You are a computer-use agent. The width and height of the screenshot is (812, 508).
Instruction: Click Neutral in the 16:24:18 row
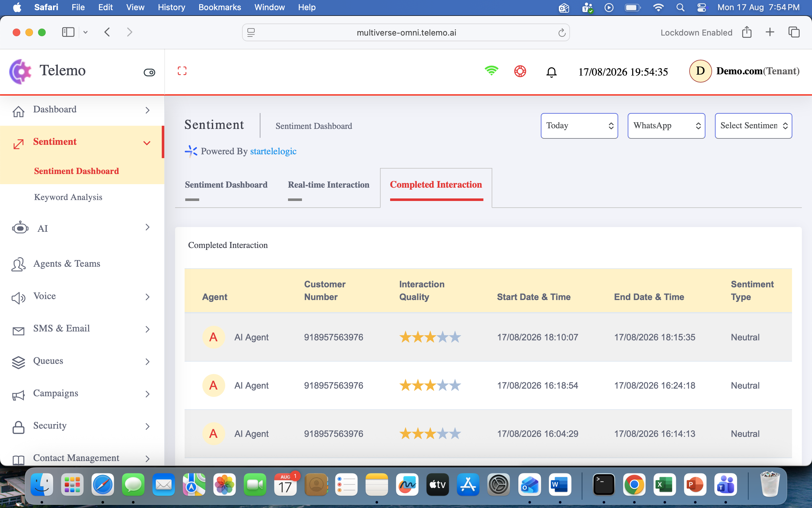[745, 385]
